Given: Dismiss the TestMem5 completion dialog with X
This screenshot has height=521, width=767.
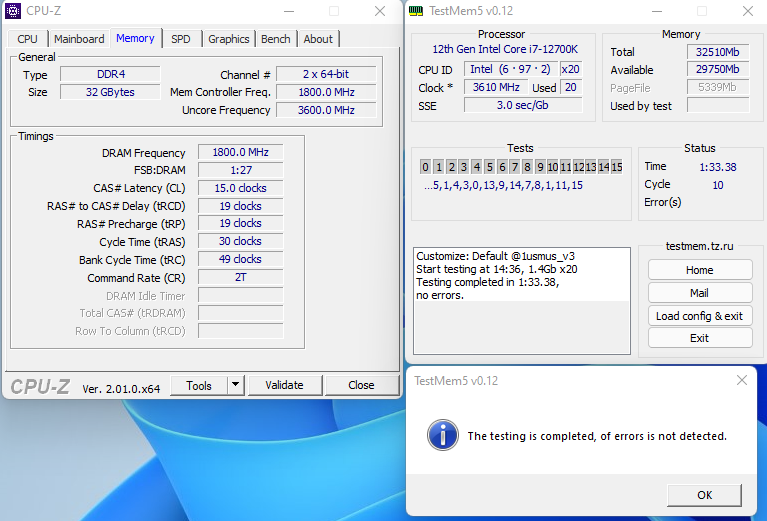Looking at the screenshot, I should [x=742, y=380].
